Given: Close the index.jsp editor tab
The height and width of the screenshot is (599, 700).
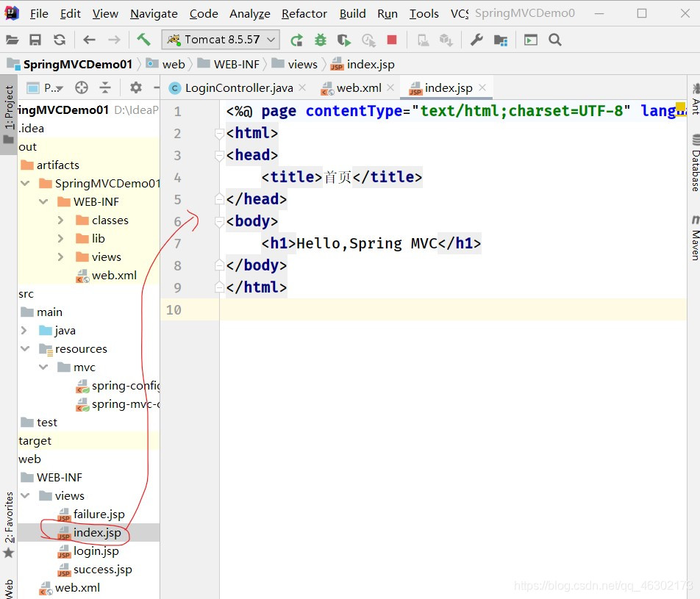Looking at the screenshot, I should pos(482,87).
